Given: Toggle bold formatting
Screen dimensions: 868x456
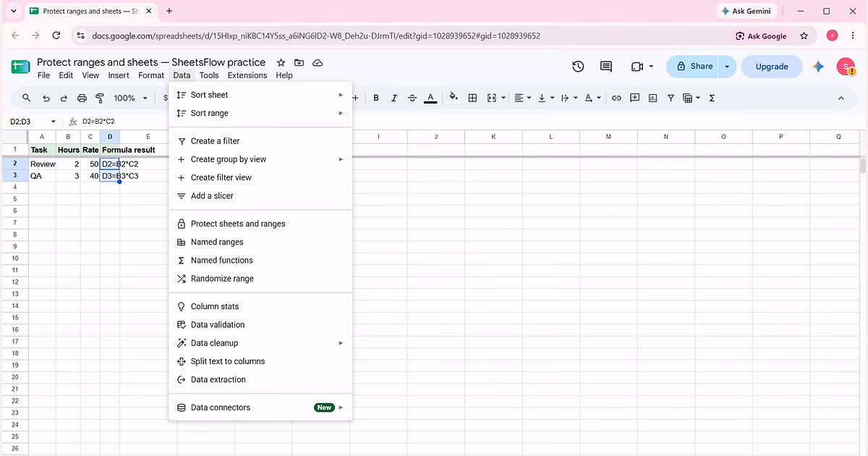Looking at the screenshot, I should coord(376,98).
